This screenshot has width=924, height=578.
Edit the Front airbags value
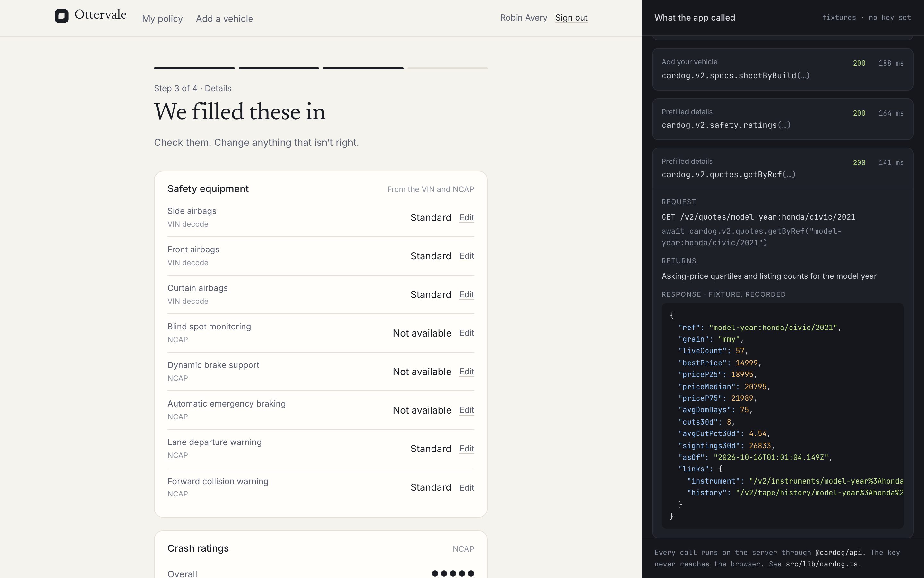[466, 256]
